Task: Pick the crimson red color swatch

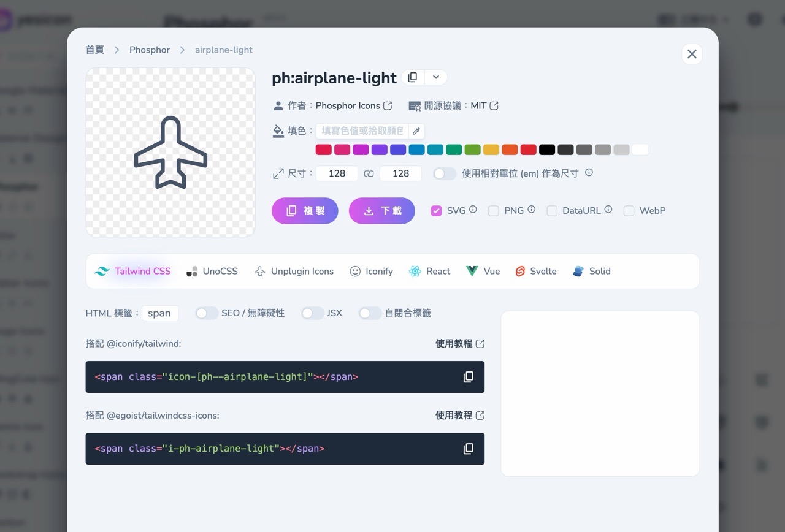Action: (x=324, y=150)
